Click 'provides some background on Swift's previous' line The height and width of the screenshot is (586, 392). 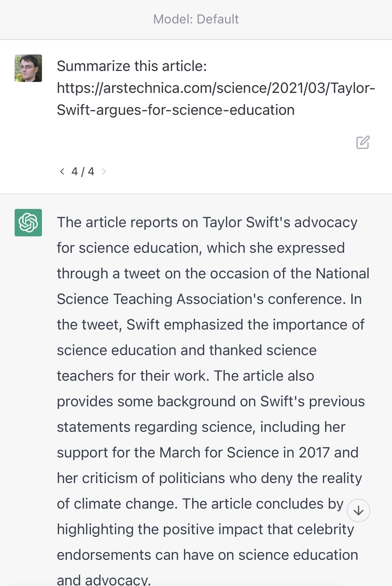[211, 401]
